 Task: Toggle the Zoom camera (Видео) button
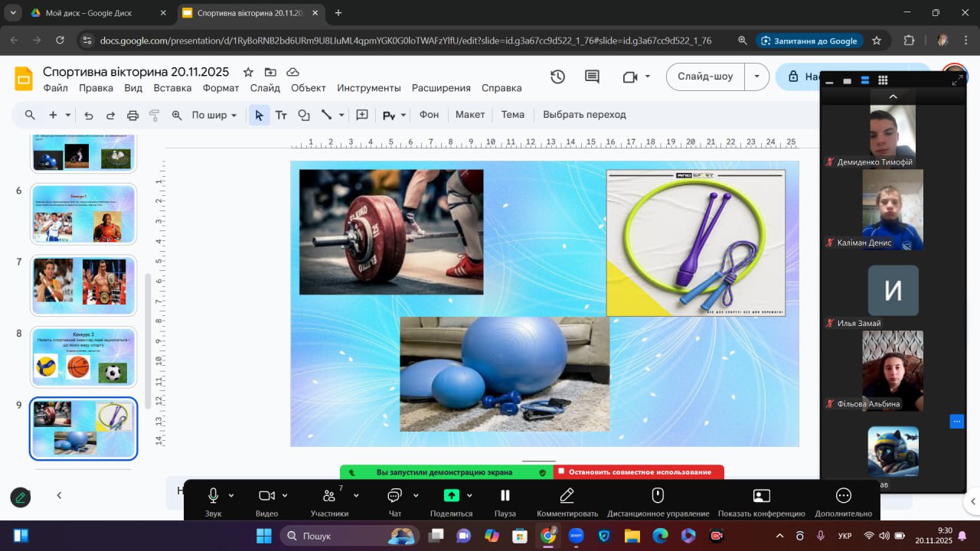click(266, 495)
